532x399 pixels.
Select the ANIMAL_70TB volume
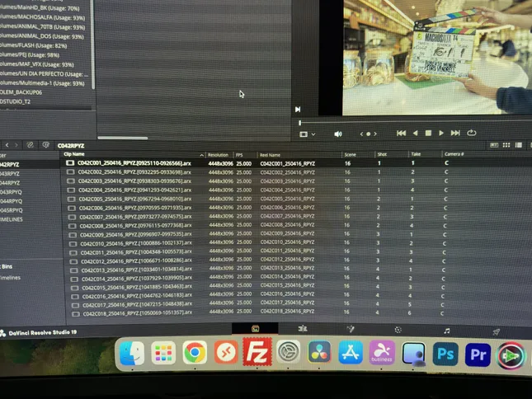pos(42,26)
